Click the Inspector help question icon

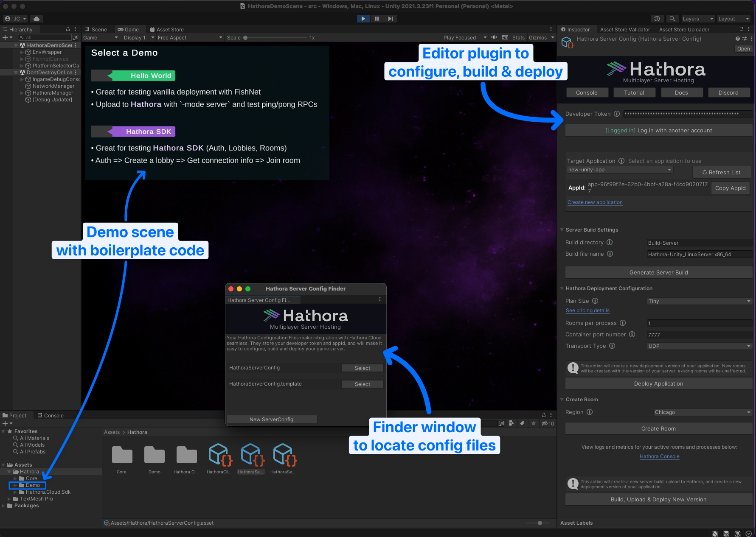738,39
